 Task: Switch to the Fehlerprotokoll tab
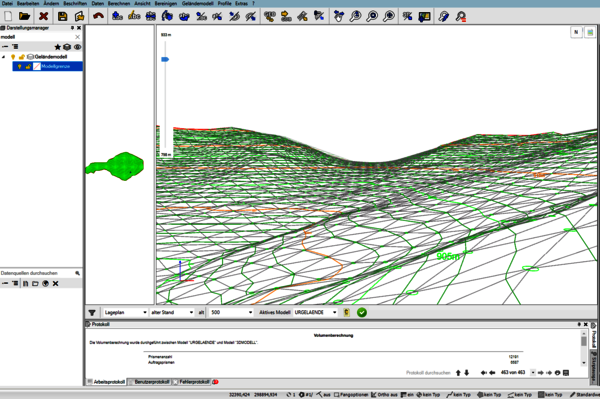click(x=194, y=382)
